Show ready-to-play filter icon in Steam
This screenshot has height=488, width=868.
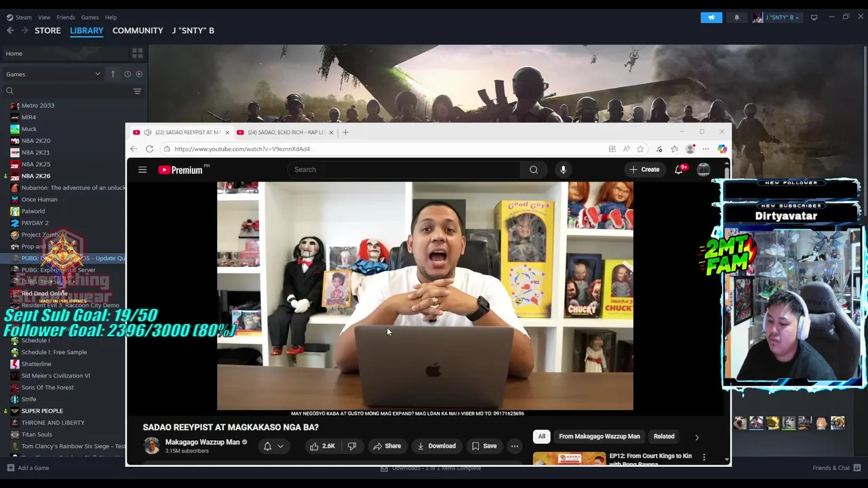coord(139,74)
